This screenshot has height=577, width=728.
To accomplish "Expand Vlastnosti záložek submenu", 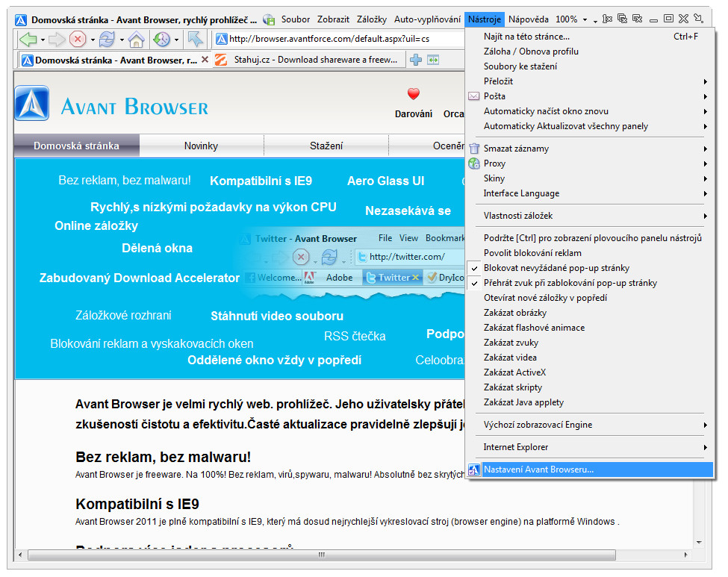I will 590,216.
